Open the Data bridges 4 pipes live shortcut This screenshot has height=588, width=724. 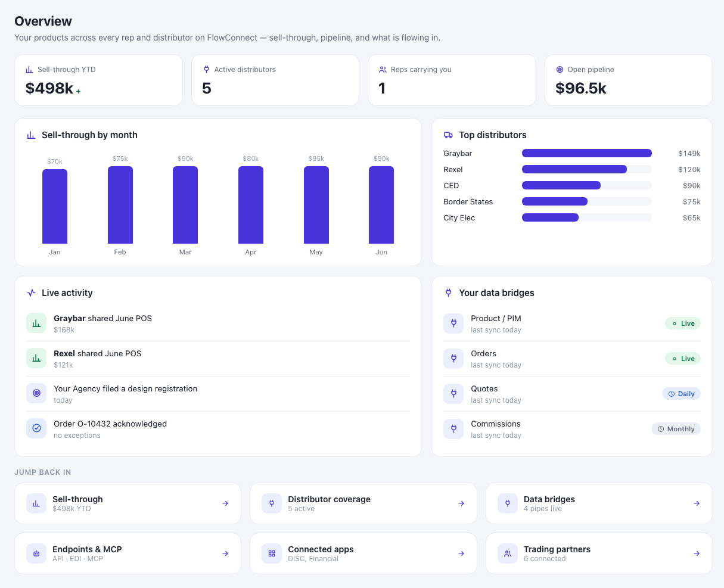coord(599,503)
